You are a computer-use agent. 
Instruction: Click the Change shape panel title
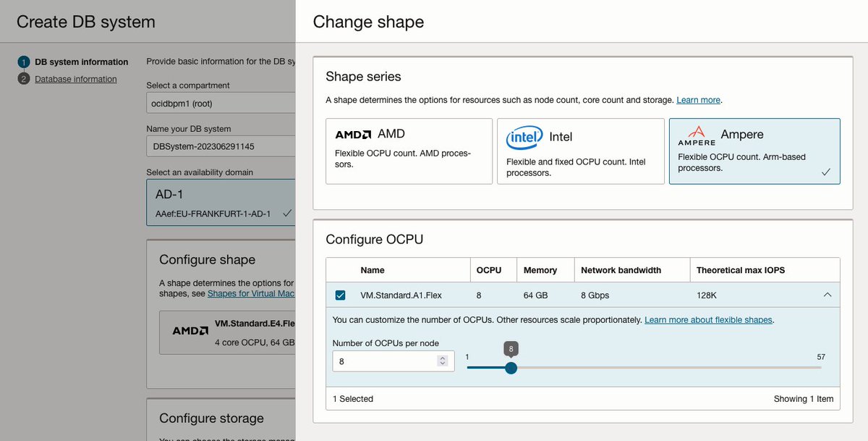368,22
